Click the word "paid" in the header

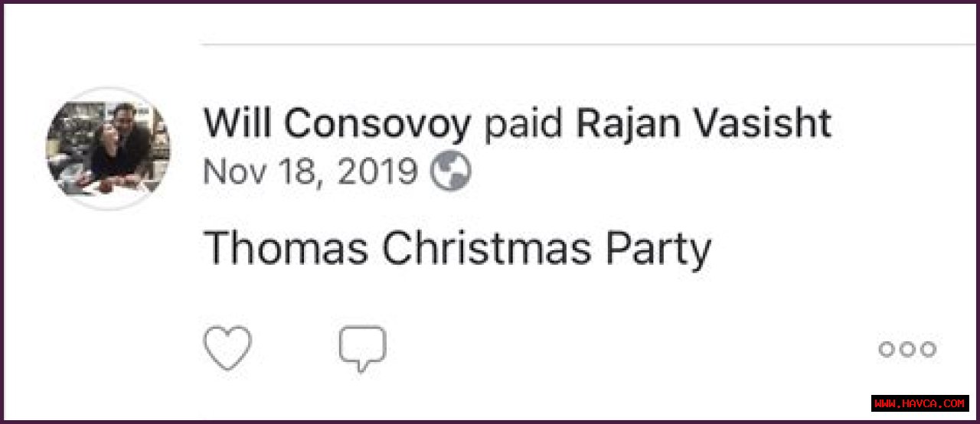pos(524,123)
